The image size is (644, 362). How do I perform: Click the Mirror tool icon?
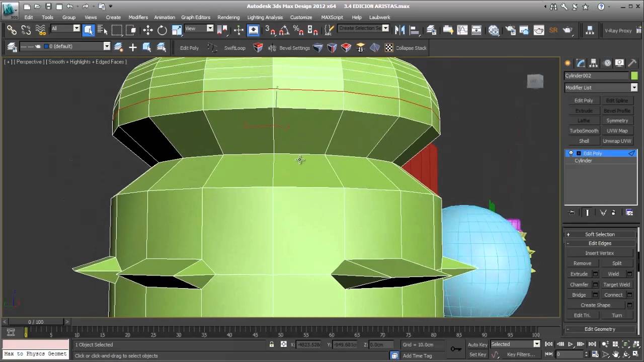[x=400, y=30]
